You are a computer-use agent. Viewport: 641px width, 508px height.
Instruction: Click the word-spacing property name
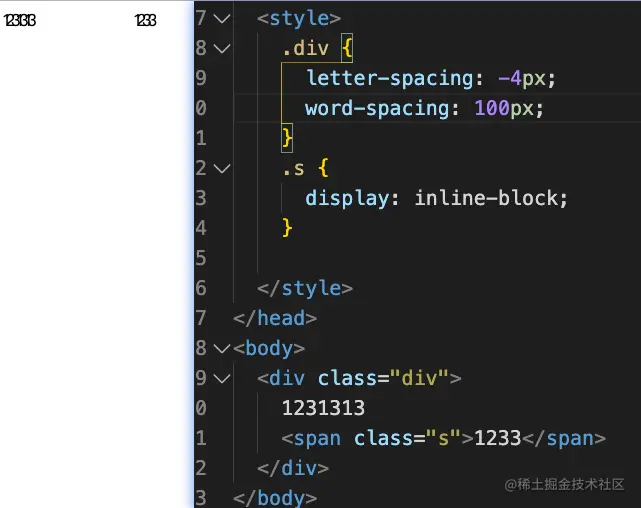coord(377,108)
